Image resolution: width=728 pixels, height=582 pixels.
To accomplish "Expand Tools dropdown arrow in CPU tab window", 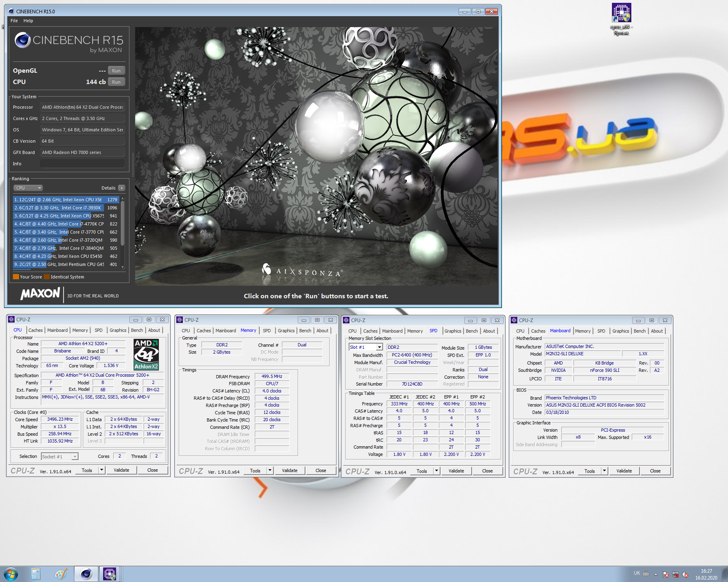I will pyautogui.click(x=102, y=470).
